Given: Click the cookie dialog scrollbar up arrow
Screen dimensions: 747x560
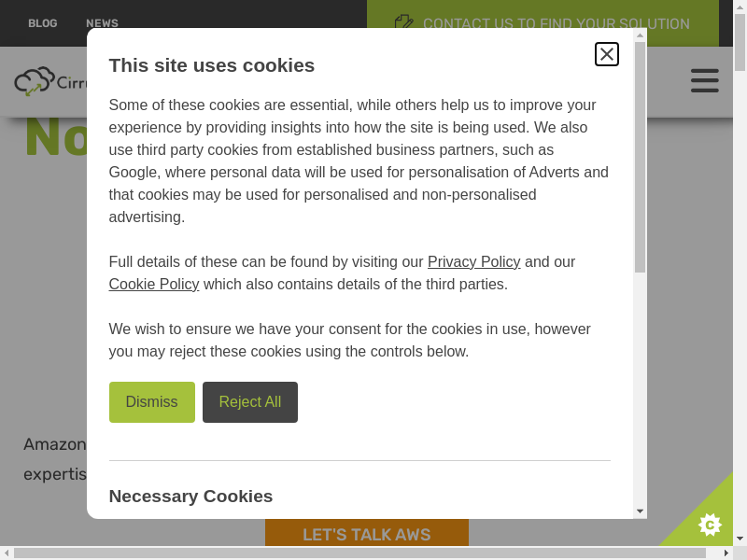Looking at the screenshot, I should pyautogui.click(x=640, y=35).
